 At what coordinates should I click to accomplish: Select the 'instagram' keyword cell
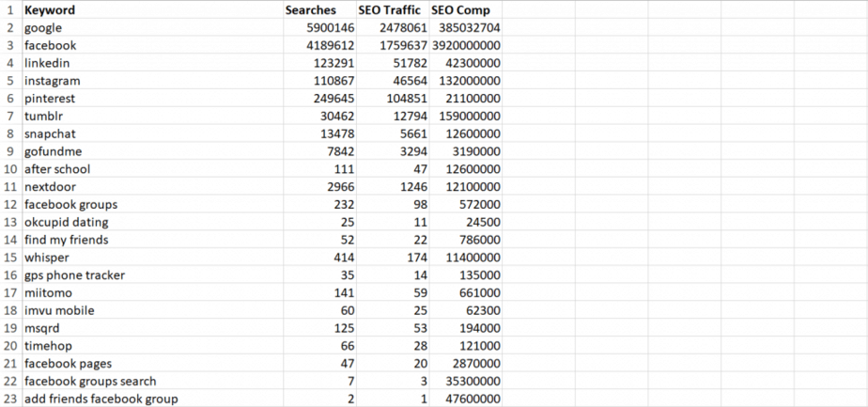click(x=152, y=81)
